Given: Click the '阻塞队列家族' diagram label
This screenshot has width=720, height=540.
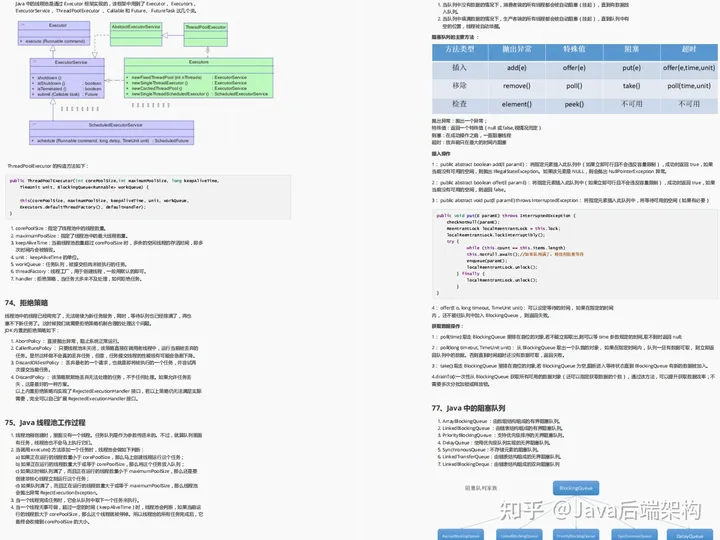Looking at the screenshot, I should (x=481, y=488).
